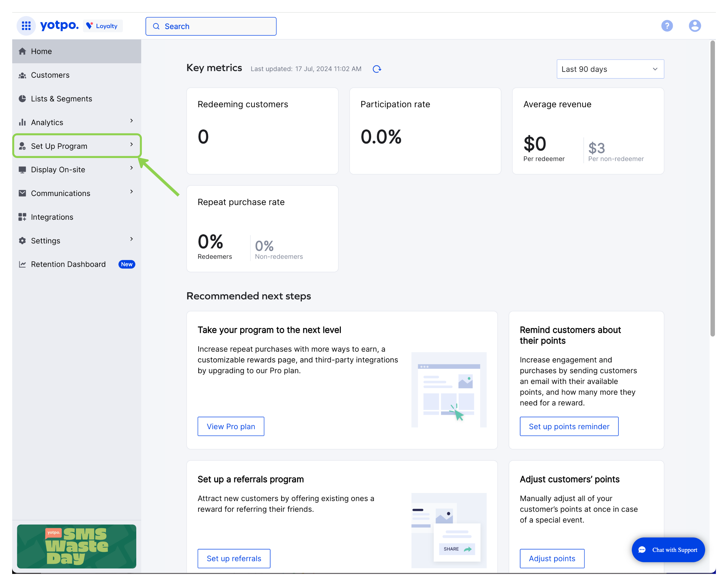Click the Repeat purchase rate card title
The image size is (728, 586).
241,202
